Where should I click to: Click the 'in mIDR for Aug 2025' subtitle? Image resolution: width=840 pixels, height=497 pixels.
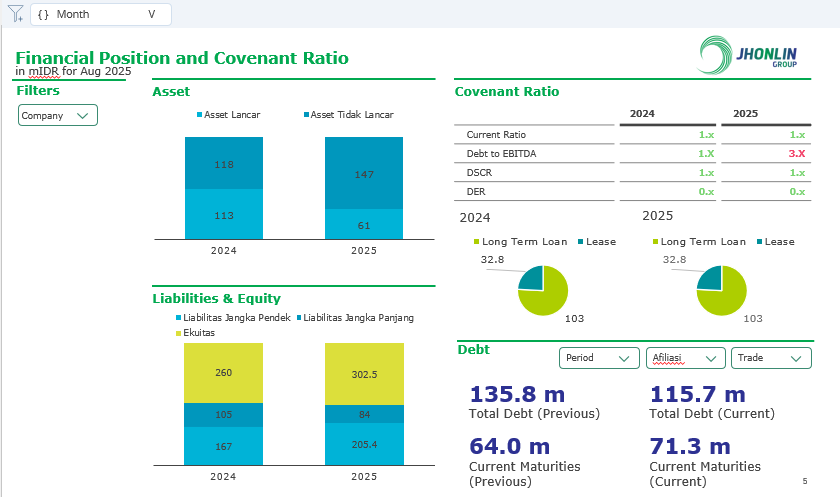pos(73,71)
